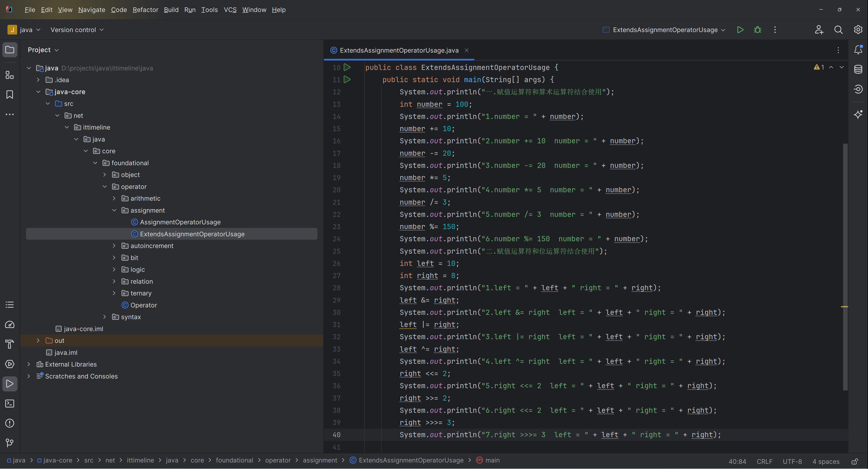Open the Git version control tool window
This screenshot has height=469, width=868.
(x=10, y=443)
